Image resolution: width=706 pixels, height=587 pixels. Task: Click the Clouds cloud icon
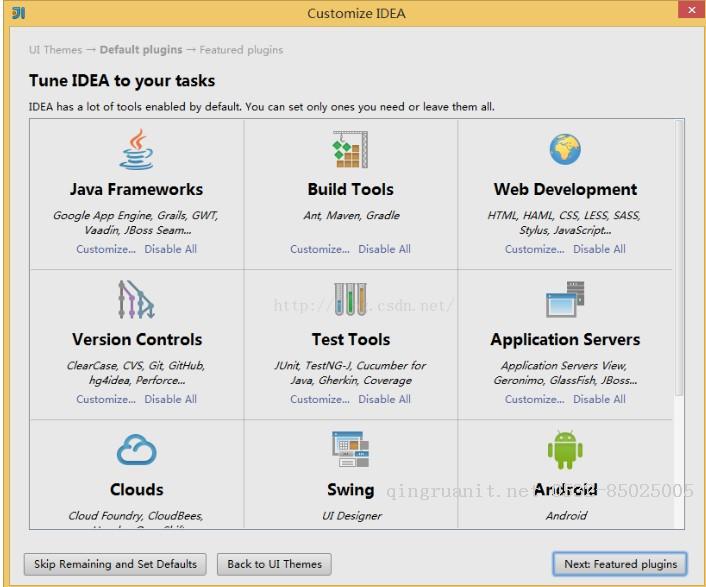tap(136, 449)
